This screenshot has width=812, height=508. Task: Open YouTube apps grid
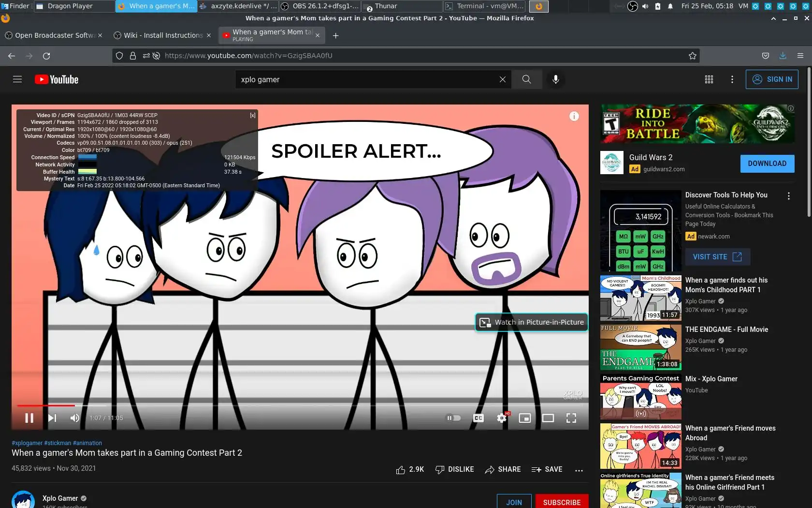tap(709, 79)
